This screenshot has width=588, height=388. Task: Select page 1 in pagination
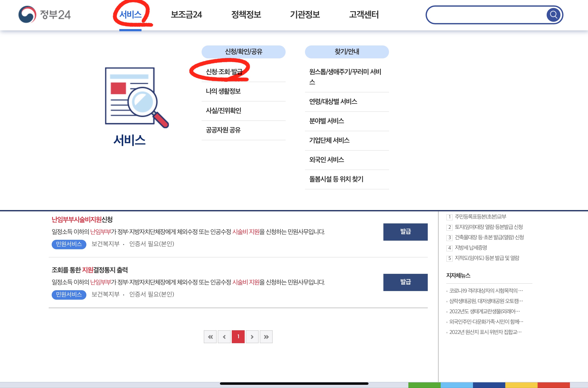(x=238, y=337)
